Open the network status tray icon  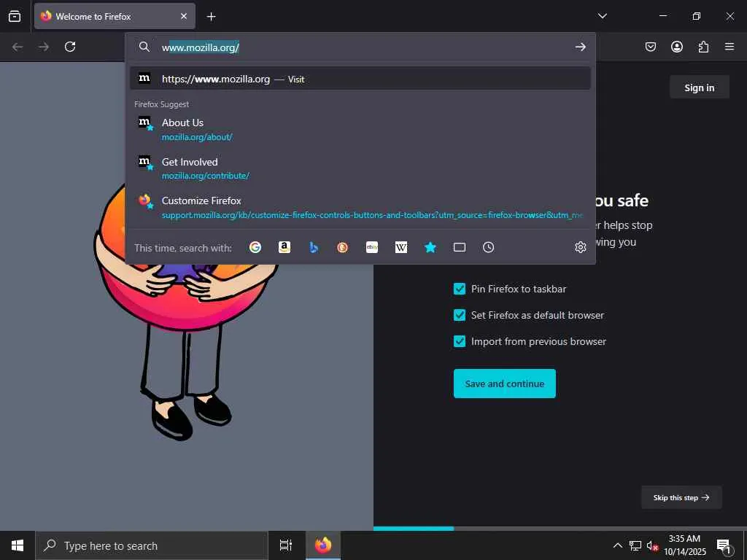pyautogui.click(x=635, y=545)
